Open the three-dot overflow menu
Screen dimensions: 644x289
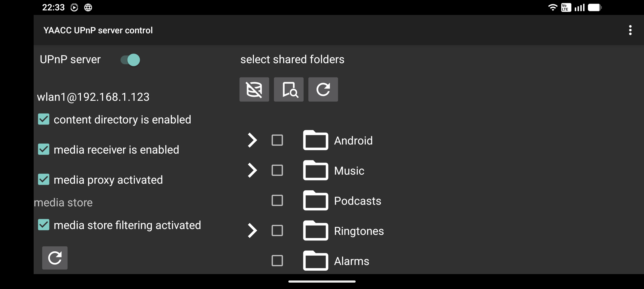tap(630, 30)
